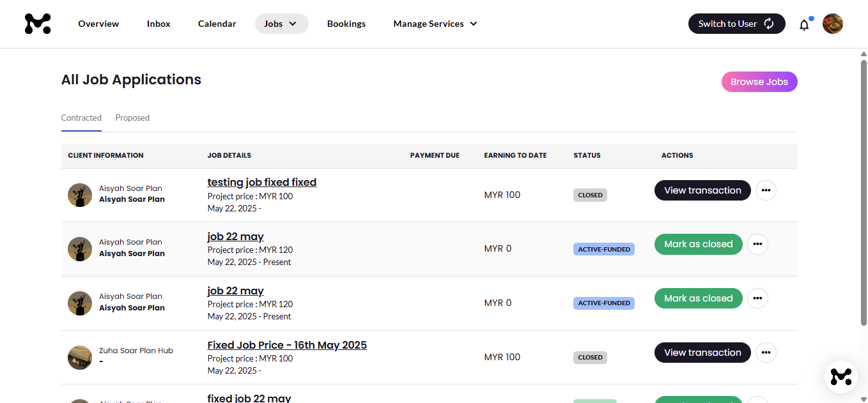
Task: Open the floating M chat widget
Action: (x=841, y=377)
